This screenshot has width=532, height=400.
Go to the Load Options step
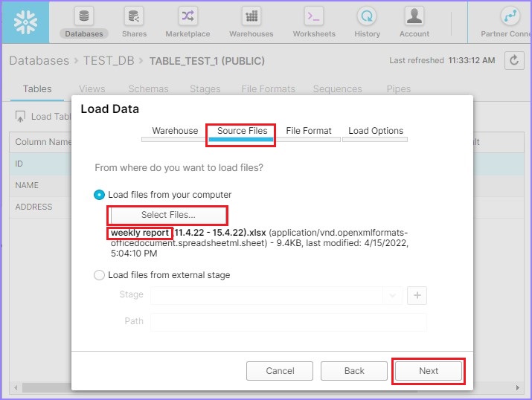pyautogui.click(x=376, y=132)
